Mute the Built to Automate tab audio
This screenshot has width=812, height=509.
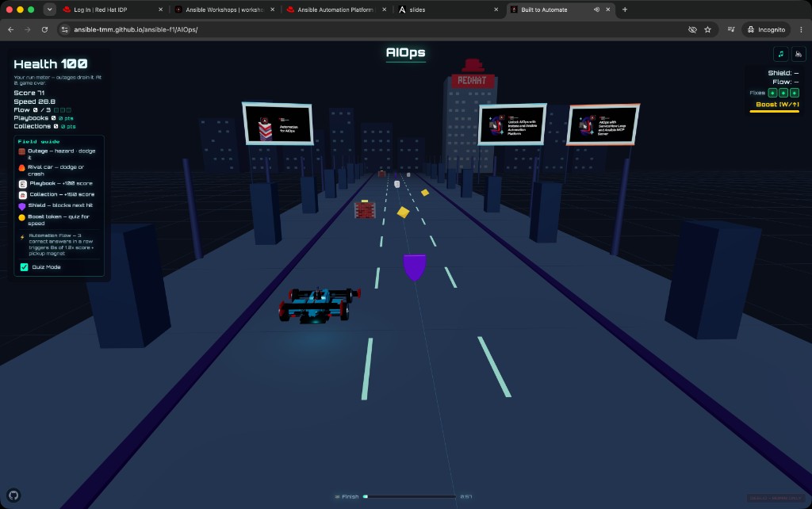coord(596,10)
